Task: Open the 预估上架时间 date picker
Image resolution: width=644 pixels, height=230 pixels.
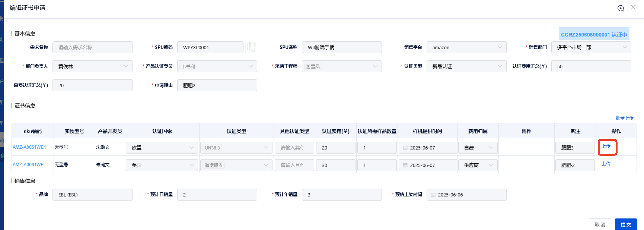Action: pyautogui.click(x=466, y=195)
